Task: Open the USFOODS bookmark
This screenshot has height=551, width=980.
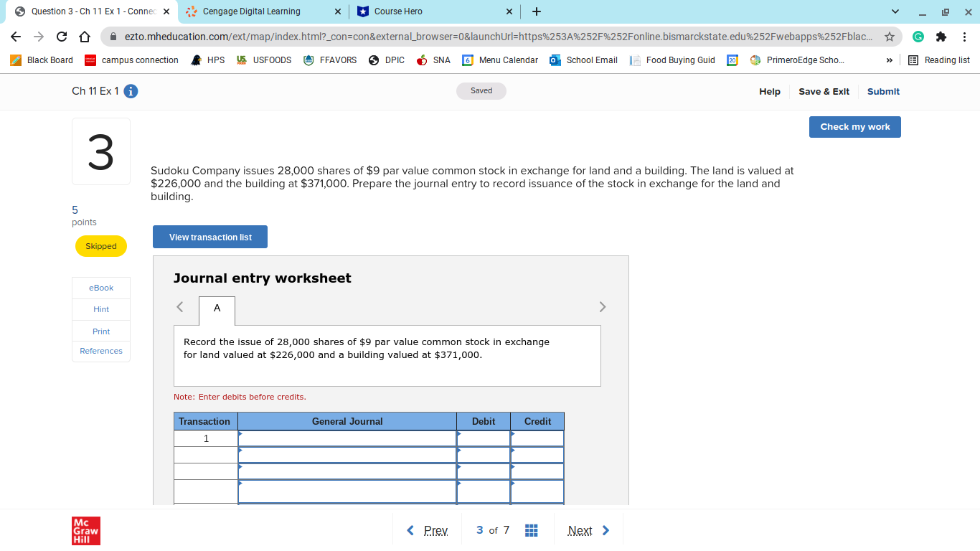Action: 263,60
